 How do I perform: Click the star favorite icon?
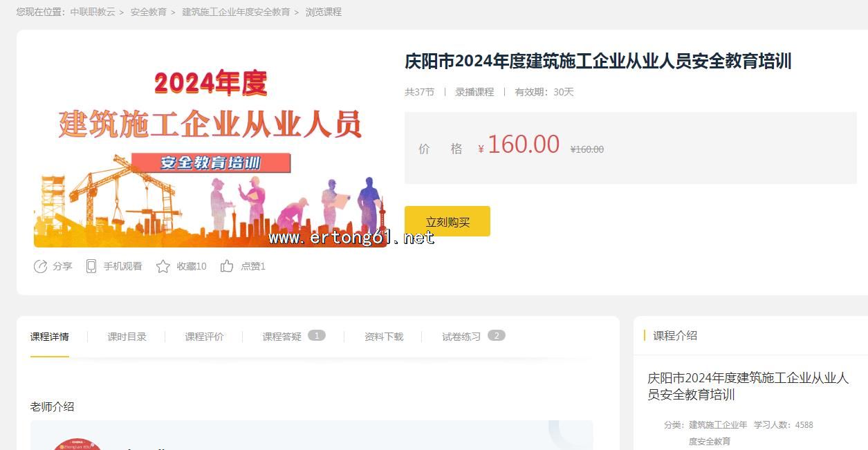coord(163,266)
